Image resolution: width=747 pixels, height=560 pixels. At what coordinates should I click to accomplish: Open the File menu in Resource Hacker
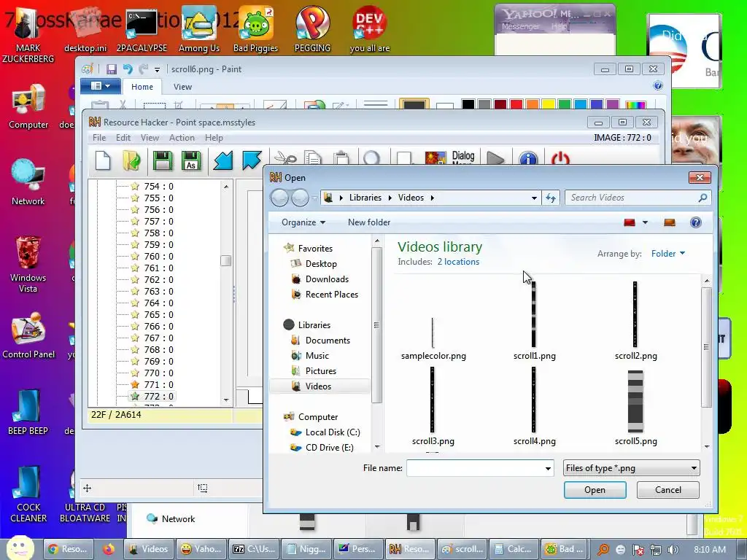(x=99, y=138)
